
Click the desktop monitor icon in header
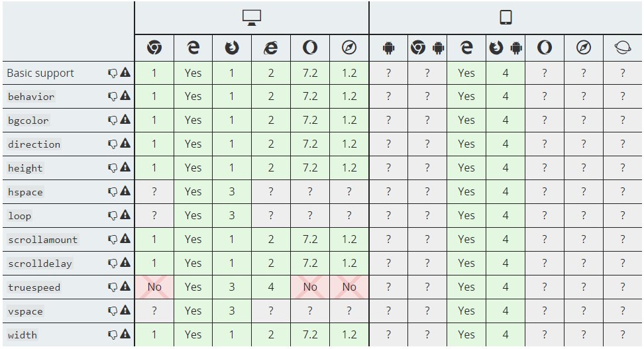click(x=252, y=18)
